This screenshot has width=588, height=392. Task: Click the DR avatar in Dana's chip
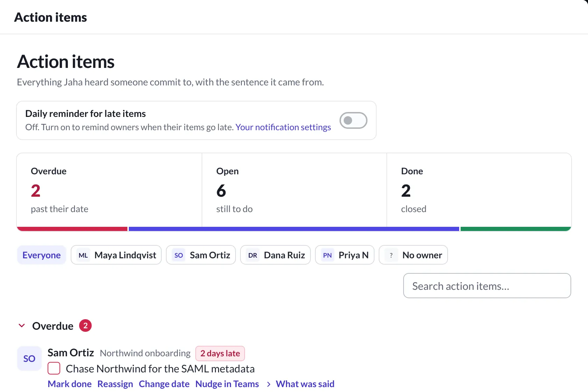[253, 255]
